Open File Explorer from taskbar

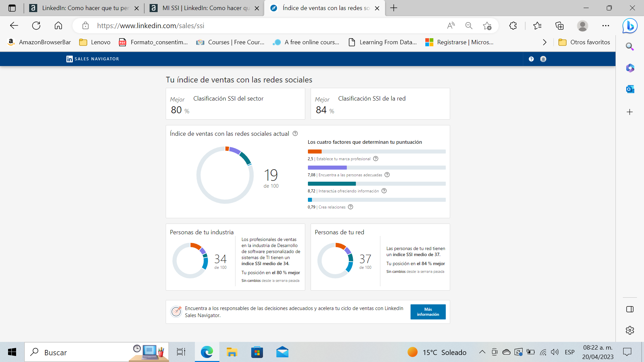tap(232, 352)
